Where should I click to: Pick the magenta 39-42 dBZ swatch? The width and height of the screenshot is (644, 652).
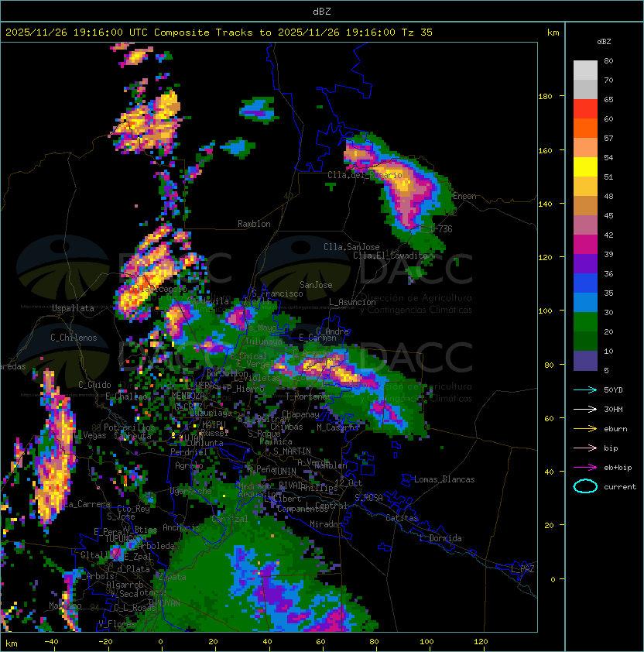coord(585,244)
